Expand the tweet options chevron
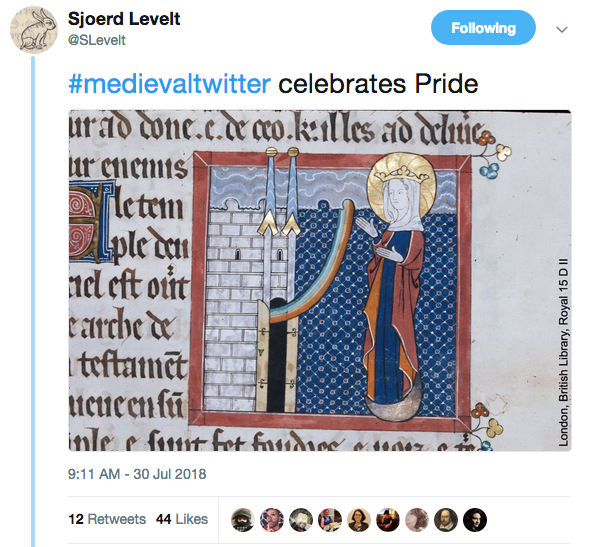The image size is (592, 547). tap(562, 29)
